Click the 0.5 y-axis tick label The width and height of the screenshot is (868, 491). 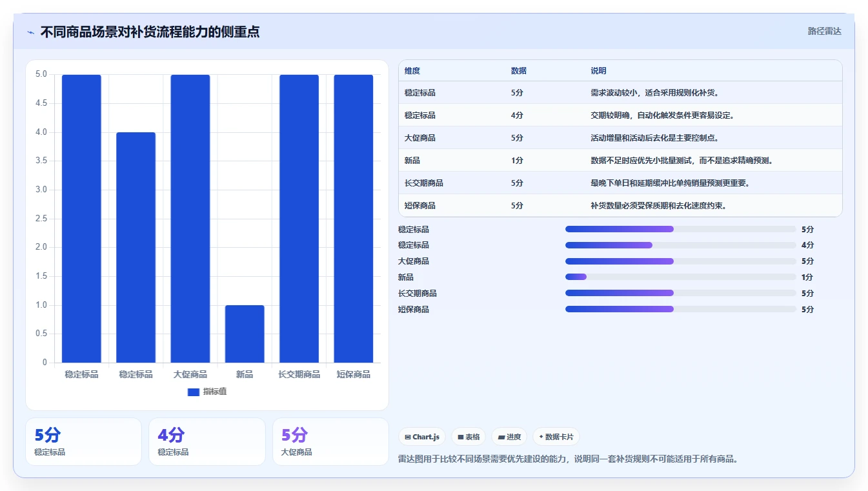coord(41,334)
